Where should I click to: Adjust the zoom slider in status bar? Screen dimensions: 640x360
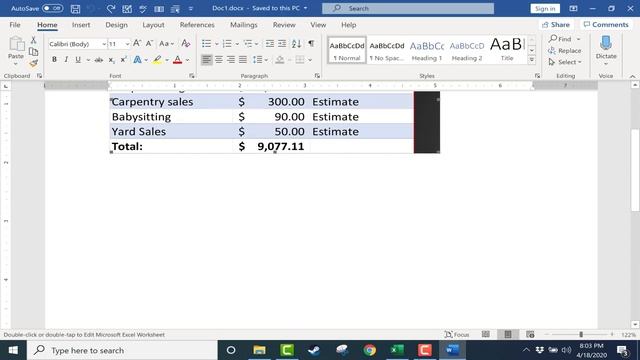(581, 334)
